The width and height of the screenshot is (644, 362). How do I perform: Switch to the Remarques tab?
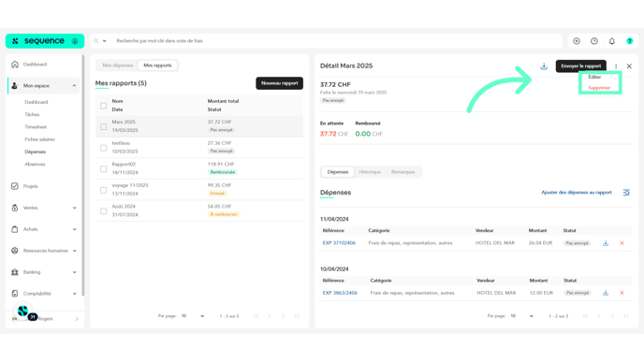pos(402,172)
